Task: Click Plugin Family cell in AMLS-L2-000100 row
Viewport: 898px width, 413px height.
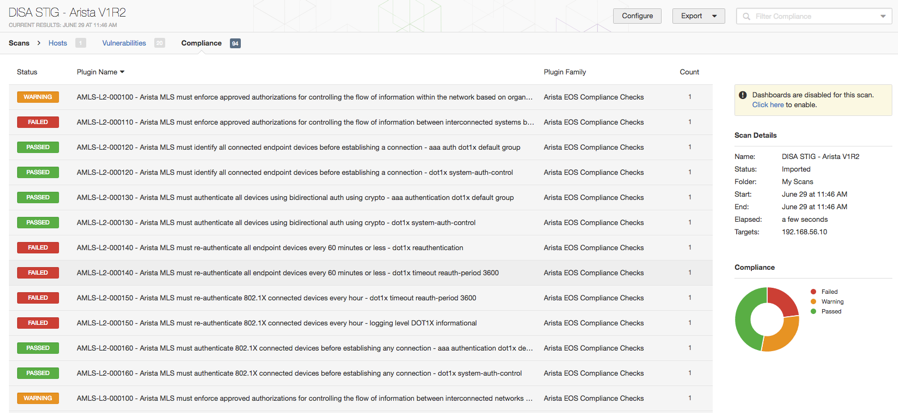Action: (594, 97)
